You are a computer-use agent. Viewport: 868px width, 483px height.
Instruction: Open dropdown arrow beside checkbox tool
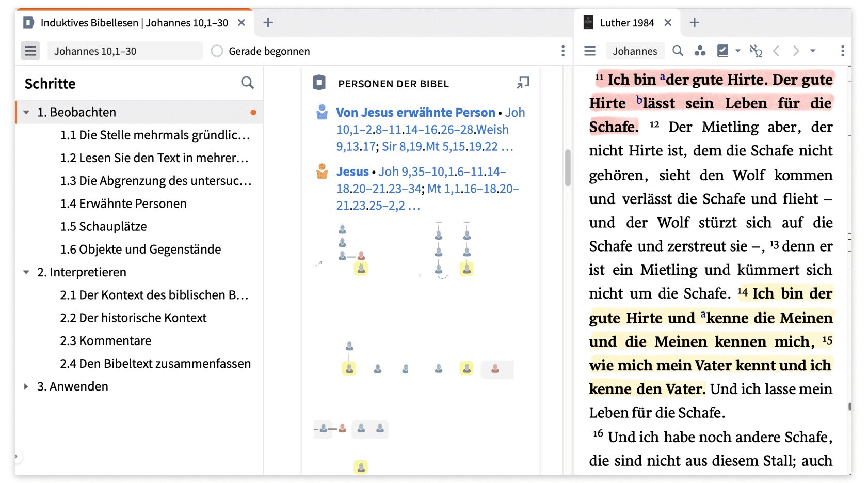click(x=737, y=51)
